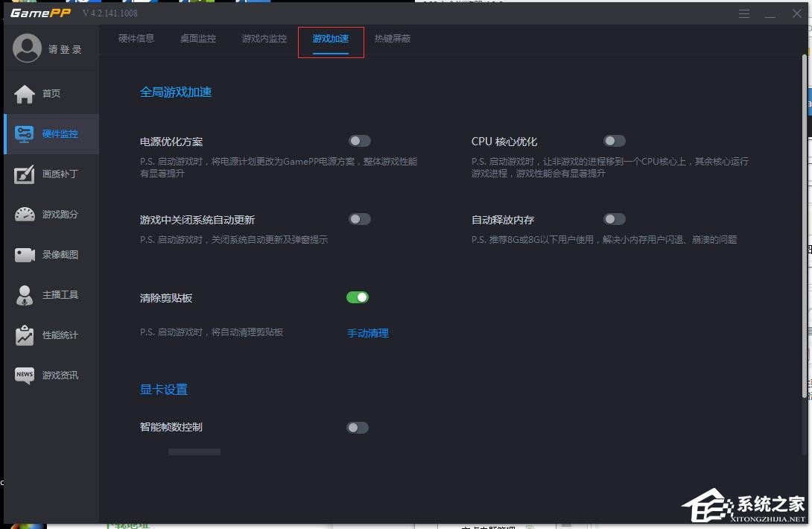This screenshot has height=529, width=812.
Task: View the 性能统计 performance statistics
Action: click(51, 335)
